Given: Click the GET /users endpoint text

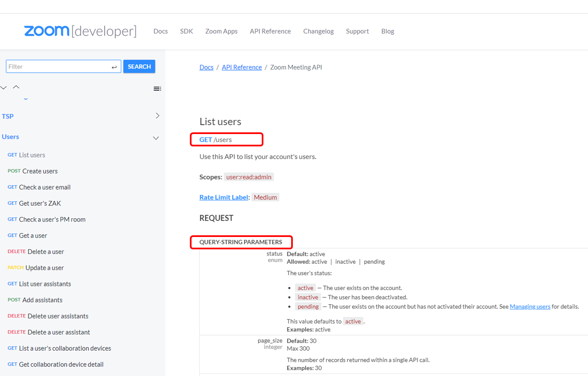Looking at the screenshot, I should point(216,140).
